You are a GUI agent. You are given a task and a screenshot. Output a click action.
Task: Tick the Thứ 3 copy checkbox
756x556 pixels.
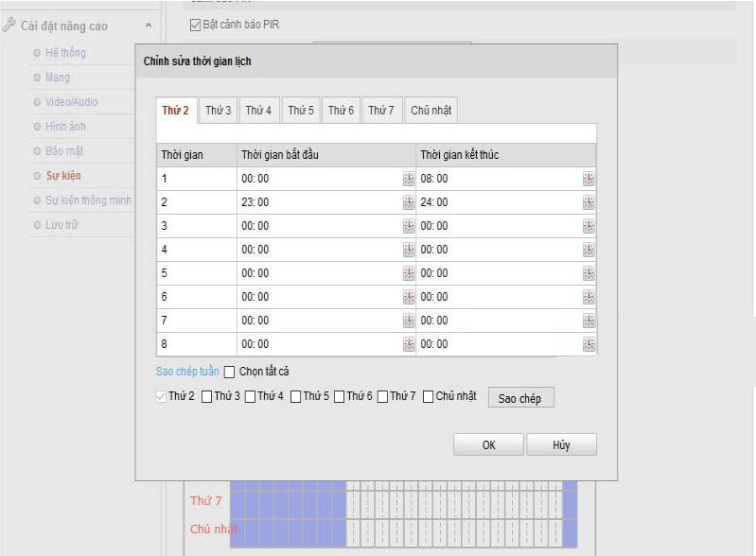[x=206, y=397]
